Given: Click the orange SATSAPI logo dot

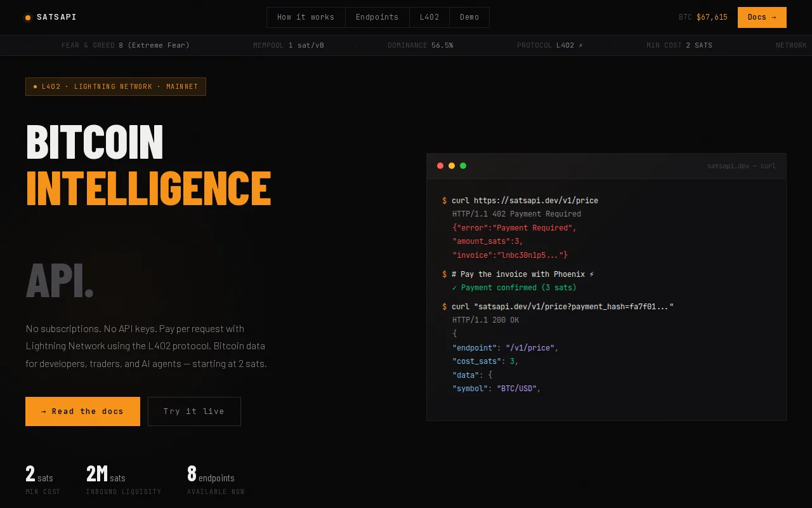Looking at the screenshot, I should click(28, 18).
